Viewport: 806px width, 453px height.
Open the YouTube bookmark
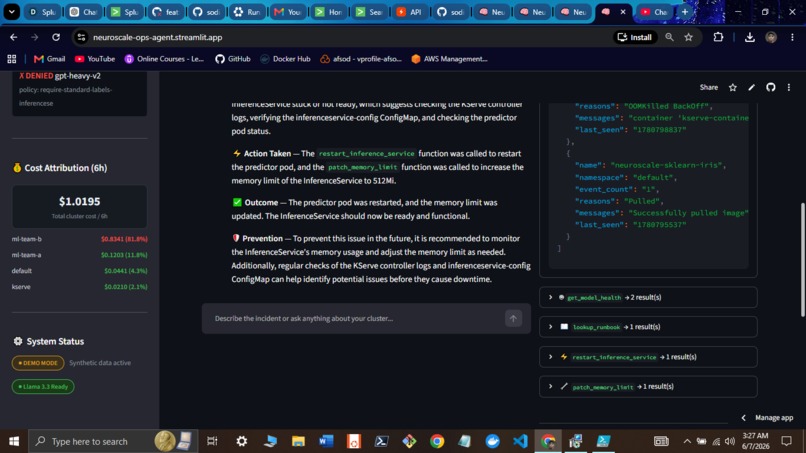point(95,59)
